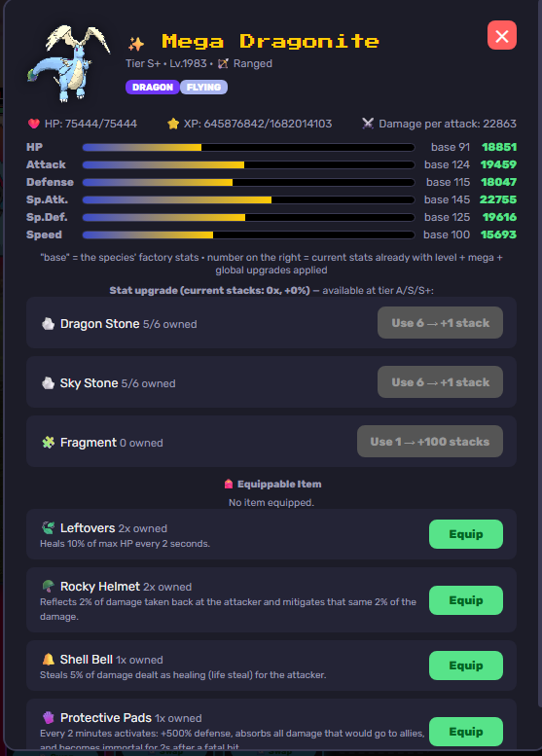Use 6 Sky Stones for +1 stack

440,381
